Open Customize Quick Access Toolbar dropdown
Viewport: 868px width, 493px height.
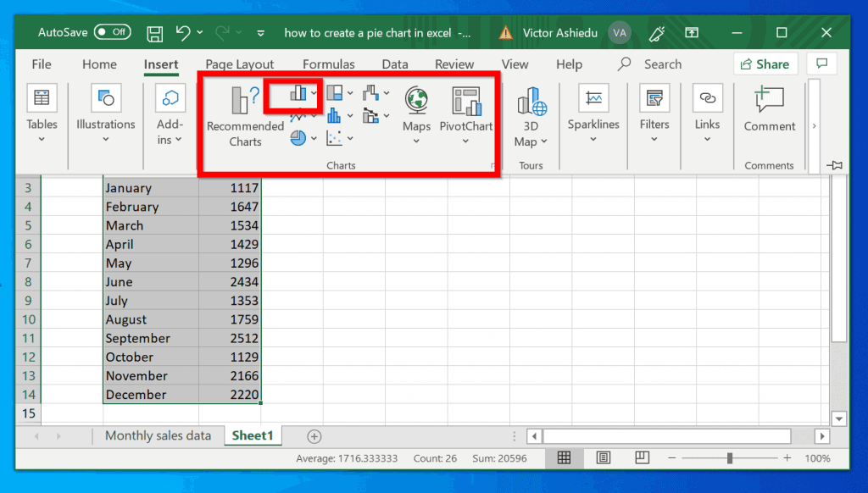261,33
